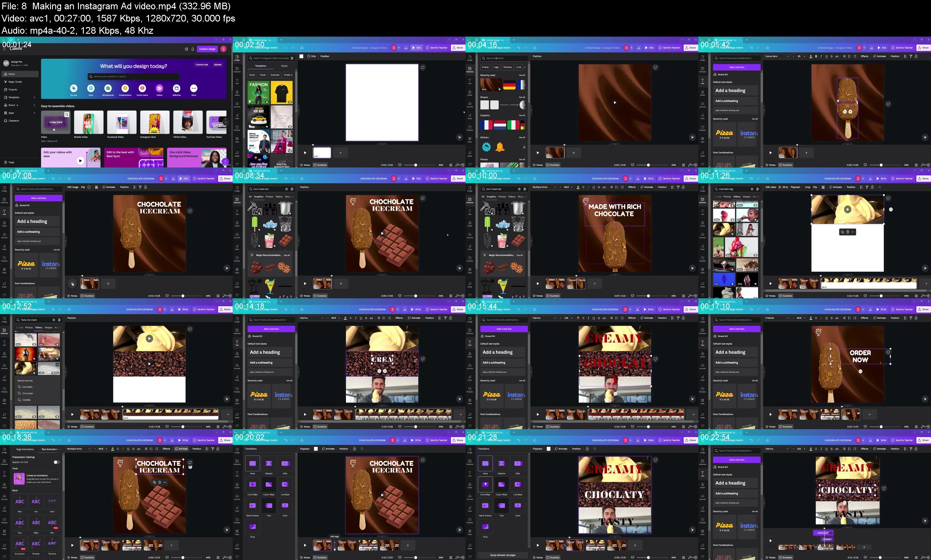Select Graphics tab in the 00:08:34 frame
This screenshot has width=931, height=560.
[x=259, y=197]
